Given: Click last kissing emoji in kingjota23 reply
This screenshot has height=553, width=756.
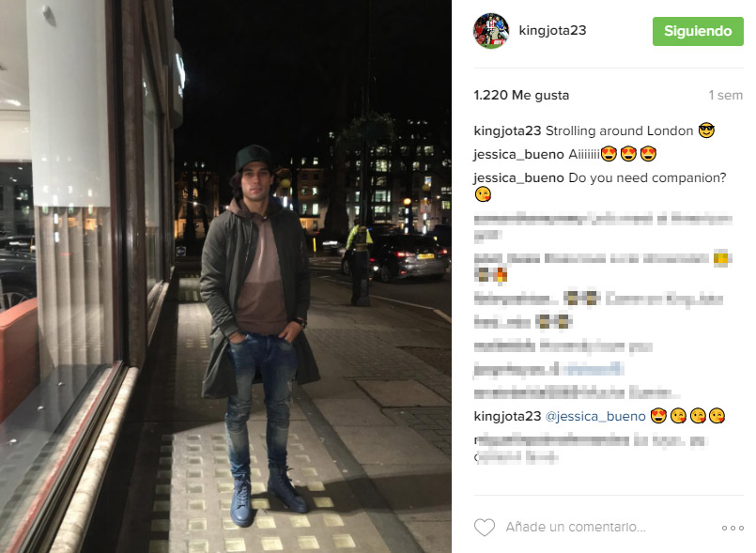Looking at the screenshot, I should 717,416.
